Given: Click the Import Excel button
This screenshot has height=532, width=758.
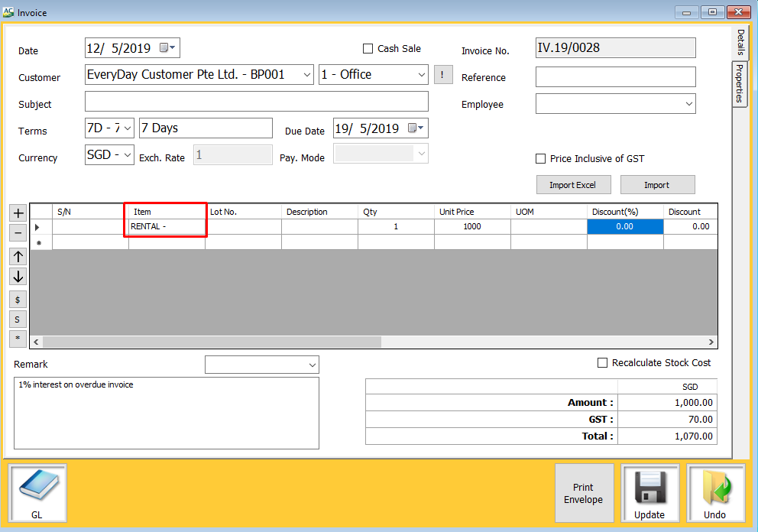Looking at the screenshot, I should 573,185.
